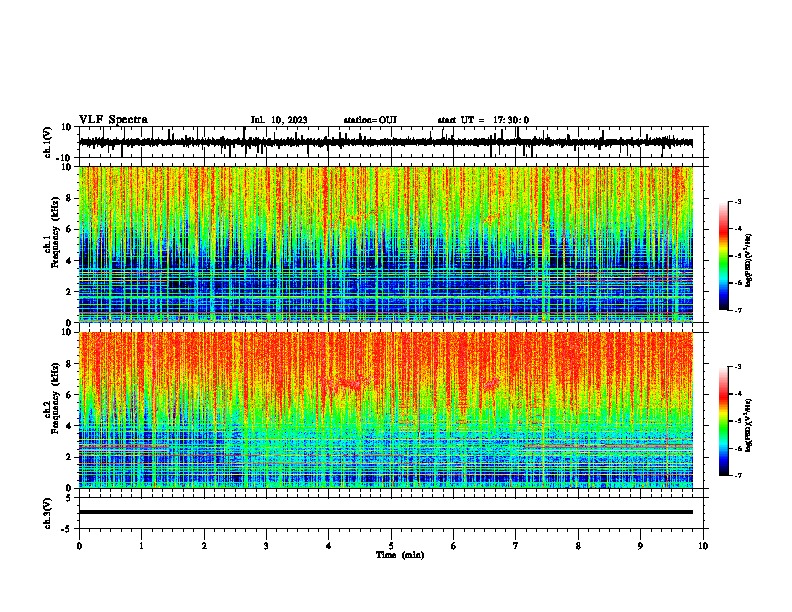Click the "station=OUI" header label
This screenshot has height=612, width=792.
tap(370, 120)
